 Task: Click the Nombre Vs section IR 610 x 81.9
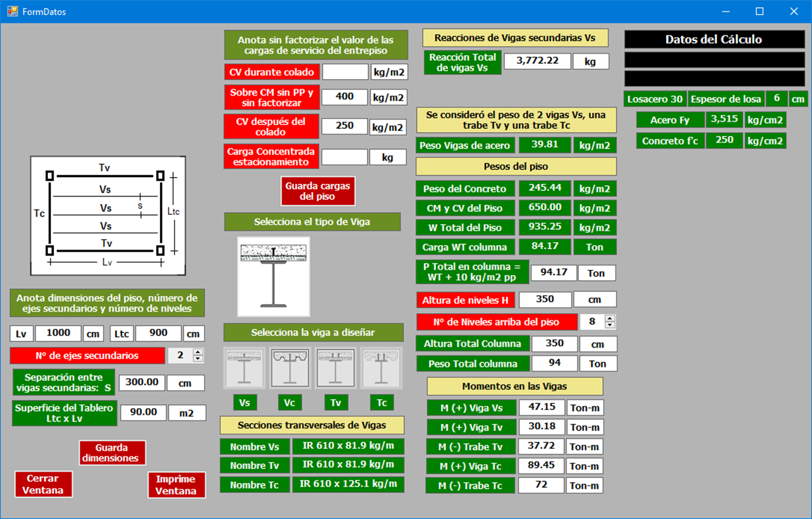pyautogui.click(x=348, y=446)
